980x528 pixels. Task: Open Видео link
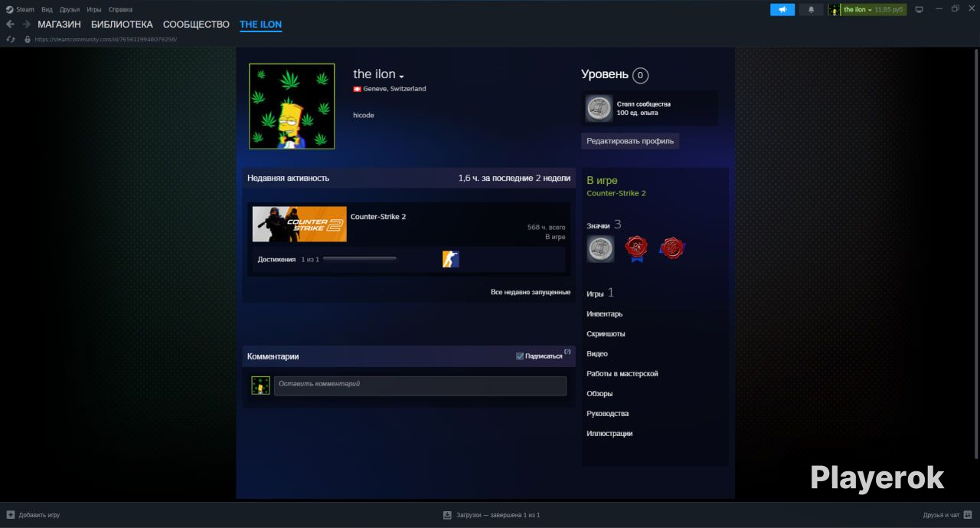pyautogui.click(x=597, y=354)
